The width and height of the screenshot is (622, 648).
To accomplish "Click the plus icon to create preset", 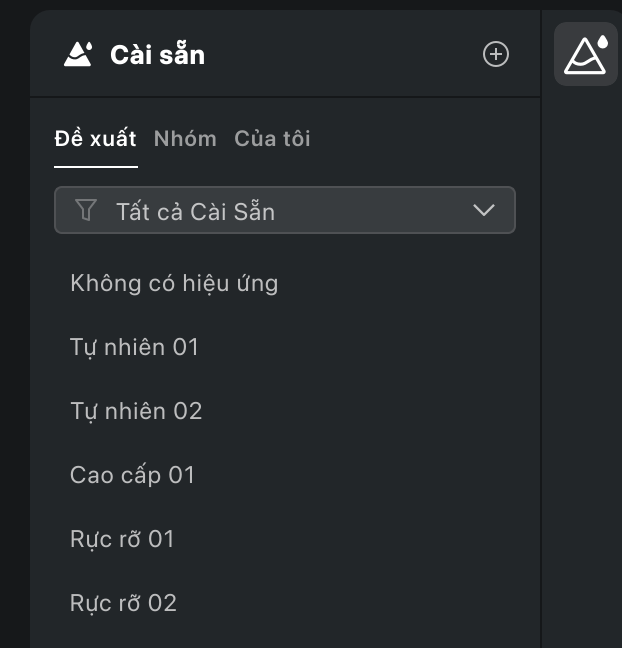I will tap(496, 54).
